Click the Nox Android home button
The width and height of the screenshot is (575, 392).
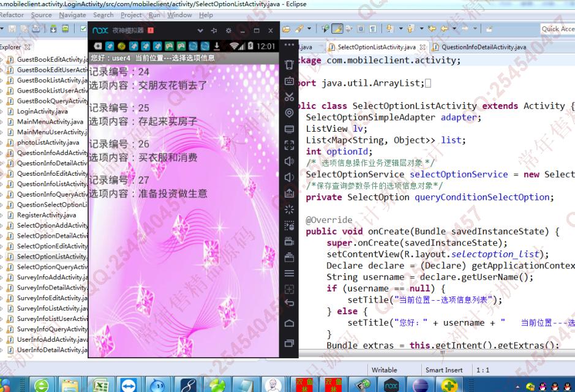coord(289,323)
